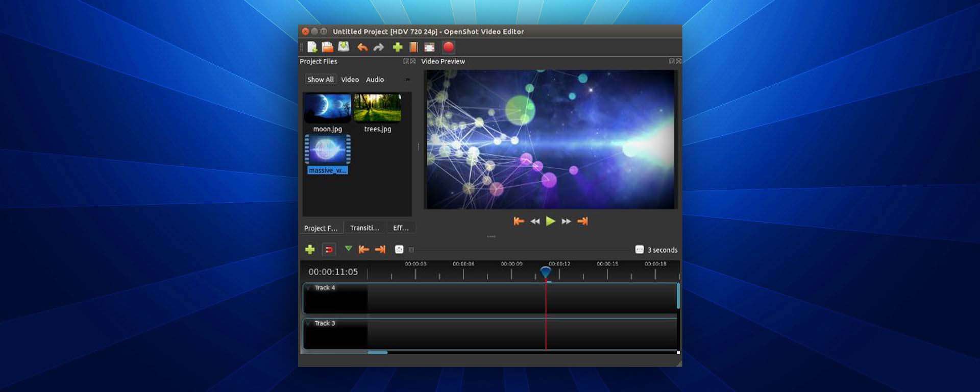980x392 pixels.
Task: Save the project with the Save icon
Action: (344, 47)
